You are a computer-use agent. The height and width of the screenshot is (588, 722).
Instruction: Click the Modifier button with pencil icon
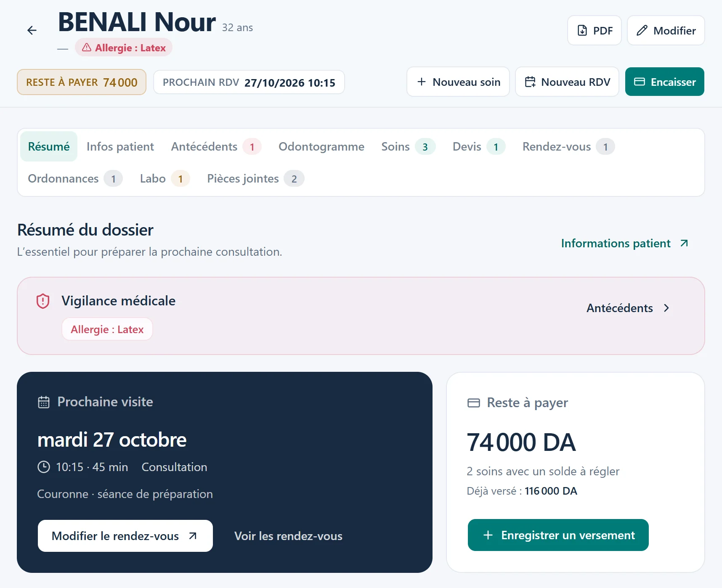pos(666,30)
